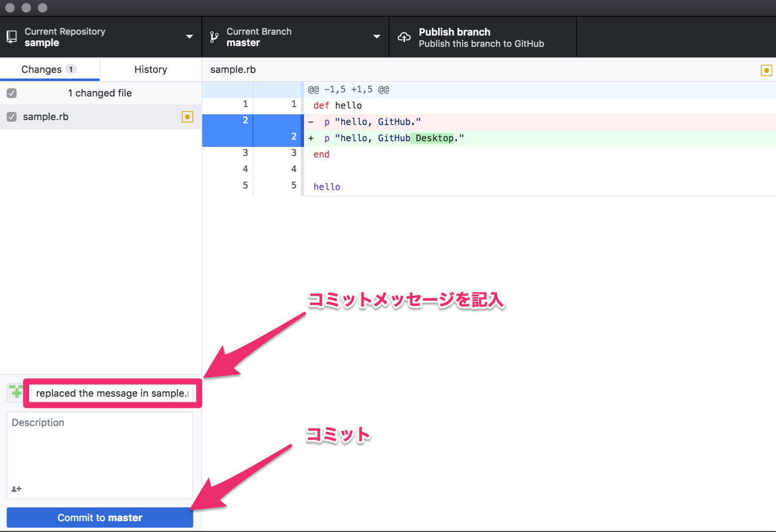Uncheck the sample.rb file checkbox

click(x=12, y=117)
